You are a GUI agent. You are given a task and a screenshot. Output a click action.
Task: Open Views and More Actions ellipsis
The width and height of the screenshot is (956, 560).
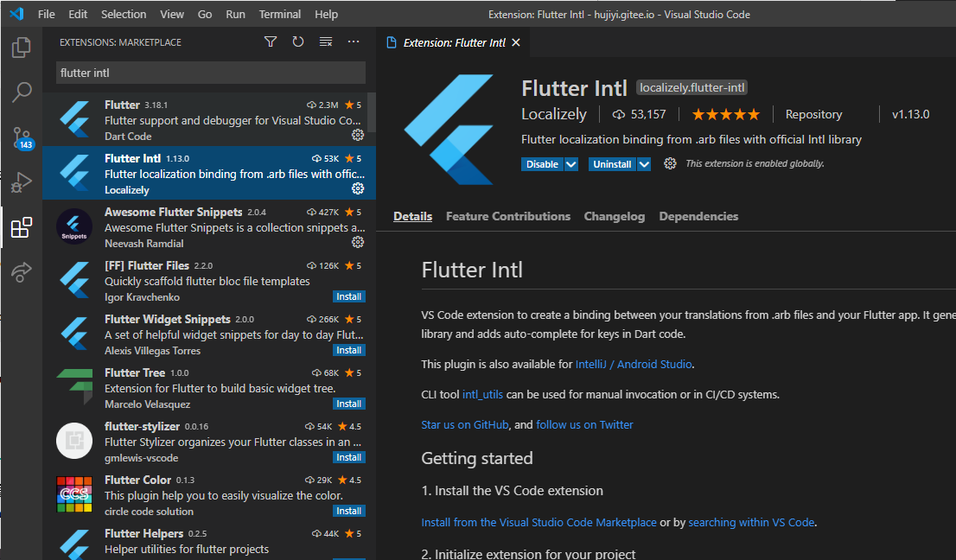click(354, 41)
